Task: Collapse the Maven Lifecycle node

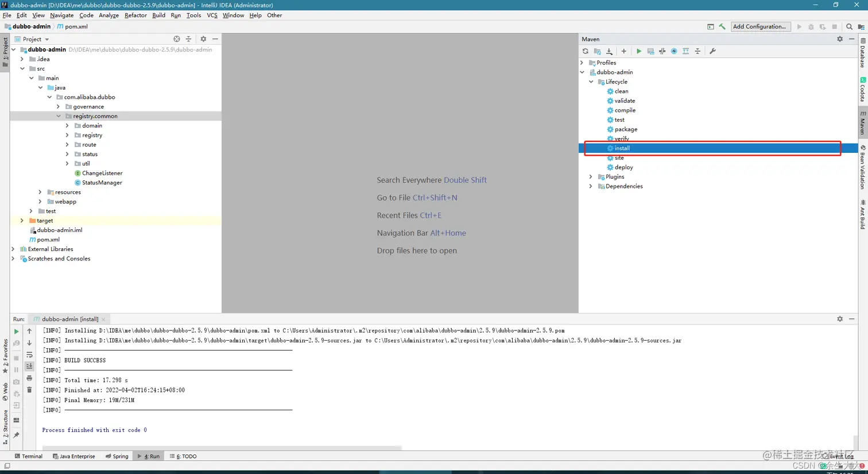Action: 591,82
